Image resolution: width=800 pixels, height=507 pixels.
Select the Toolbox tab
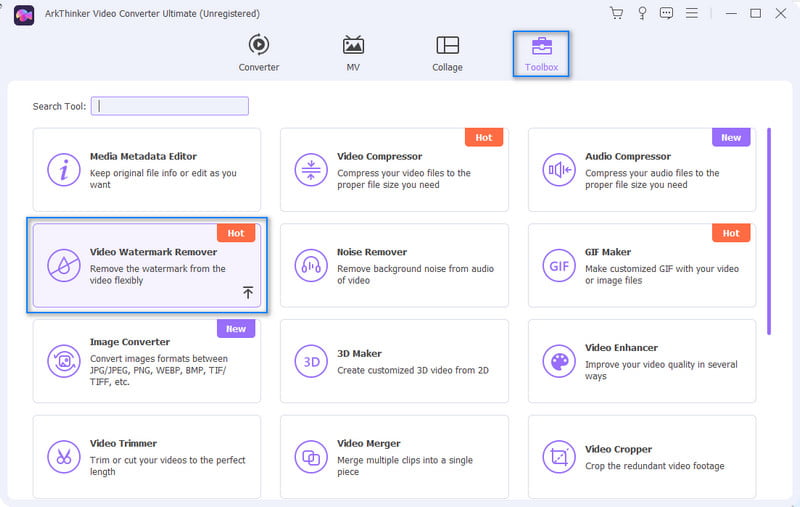(541, 54)
